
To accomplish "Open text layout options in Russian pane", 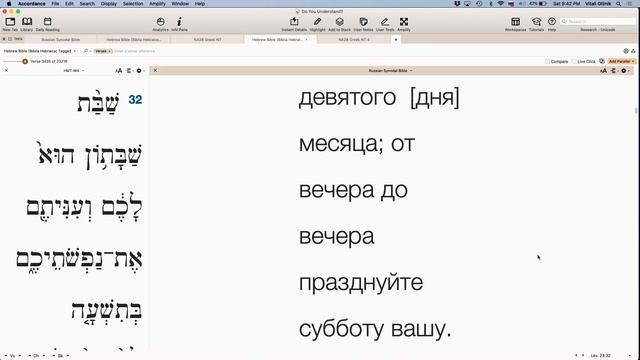I will [x=614, y=71].
